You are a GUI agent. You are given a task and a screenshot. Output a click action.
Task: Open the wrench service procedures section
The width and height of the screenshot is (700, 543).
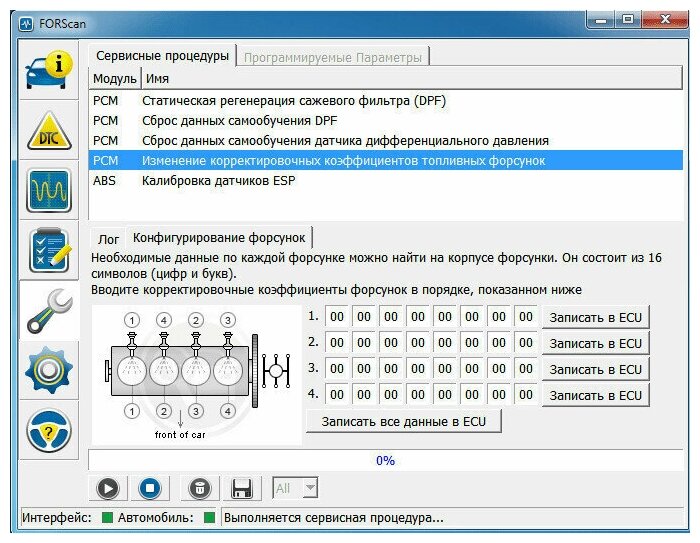(49, 311)
